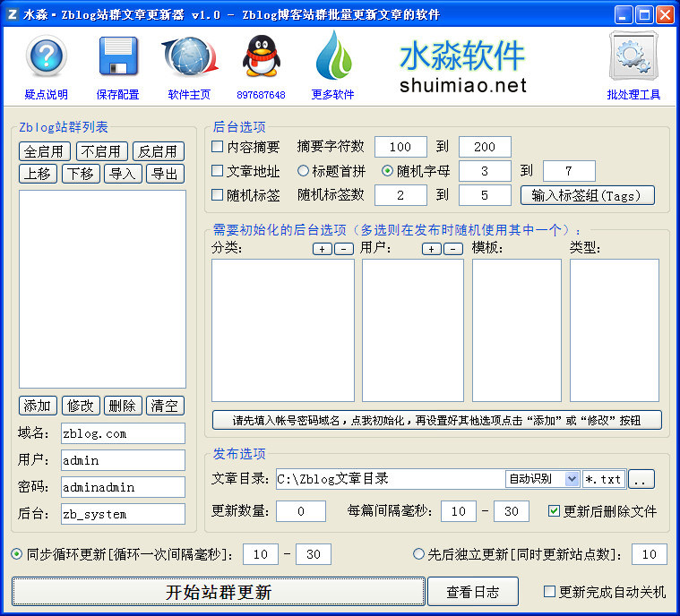Click the 点我初始化 initialization button
Viewport: 680px width, 616px height.
pyautogui.click(x=436, y=420)
